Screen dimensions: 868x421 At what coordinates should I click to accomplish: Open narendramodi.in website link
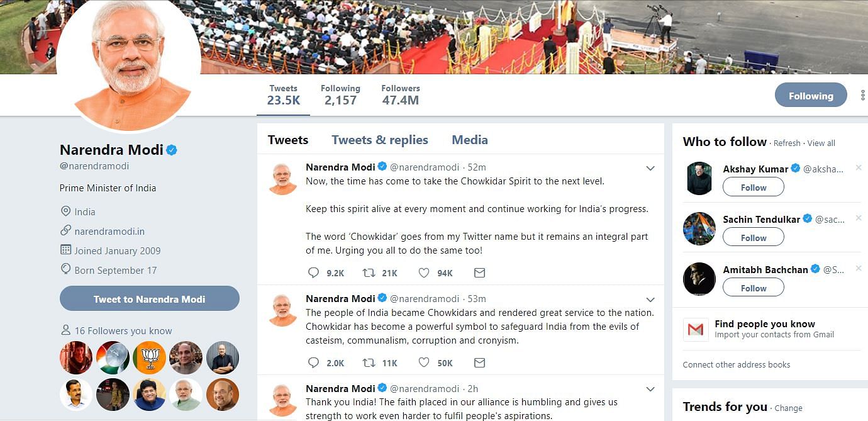109,232
